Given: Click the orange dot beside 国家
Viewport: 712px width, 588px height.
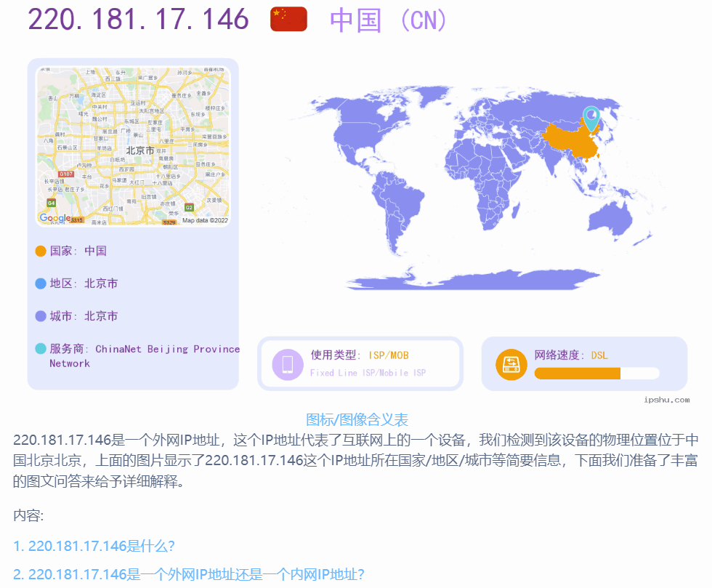Looking at the screenshot, I should coord(41,251).
